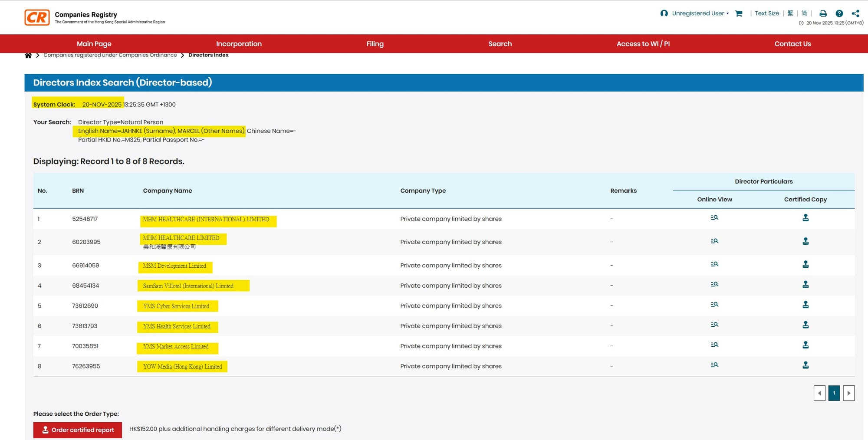This screenshot has height=440, width=868.
Task: Expand the Unregistered User dropdown
Action: tap(699, 13)
